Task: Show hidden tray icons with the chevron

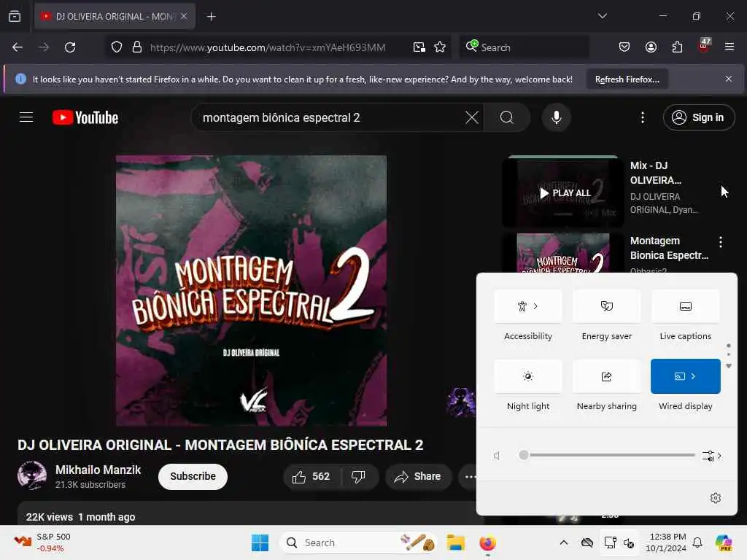Action: coord(564,542)
